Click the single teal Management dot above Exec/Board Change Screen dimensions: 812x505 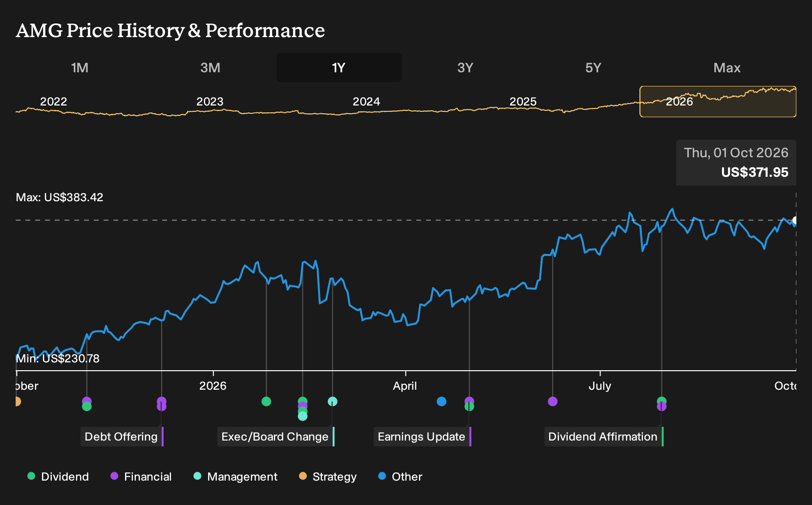click(332, 401)
